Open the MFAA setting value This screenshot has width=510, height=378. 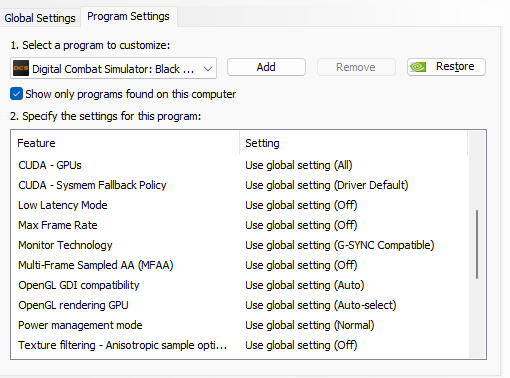(301, 265)
